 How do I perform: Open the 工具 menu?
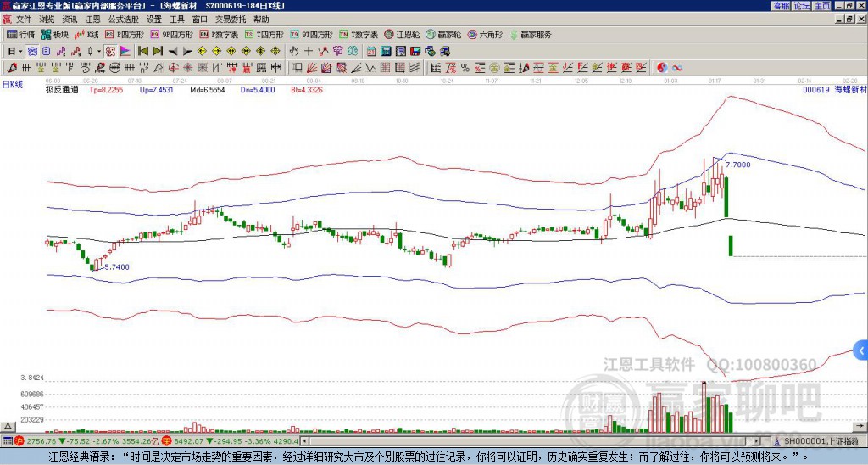click(x=177, y=20)
